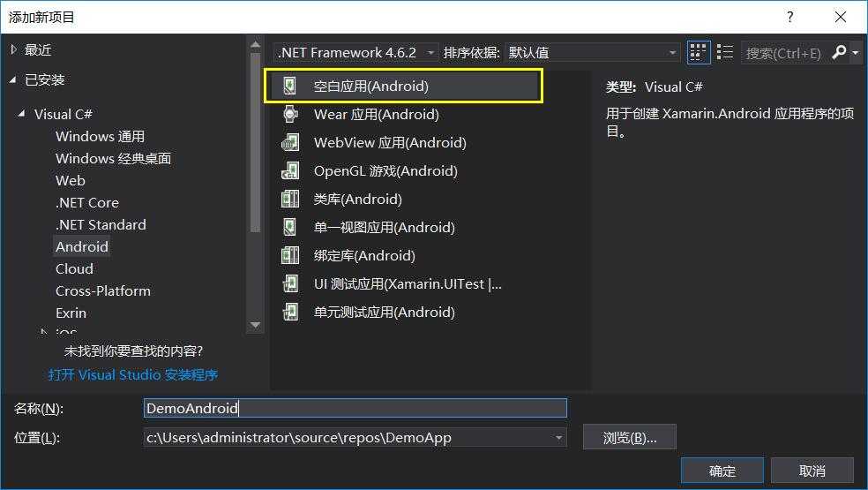Select 单元测试应用(Android) template text
The height and width of the screenshot is (490, 868).
385,312
